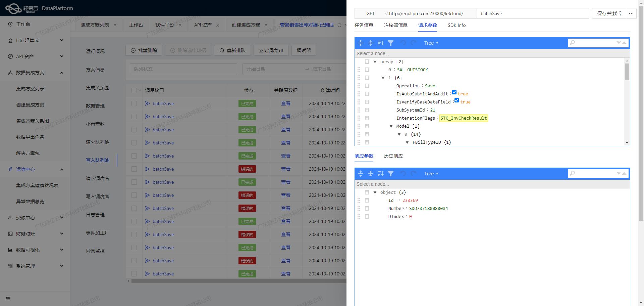
Task: Collapse the FBillTypeID {1} node
Action: [407, 142]
